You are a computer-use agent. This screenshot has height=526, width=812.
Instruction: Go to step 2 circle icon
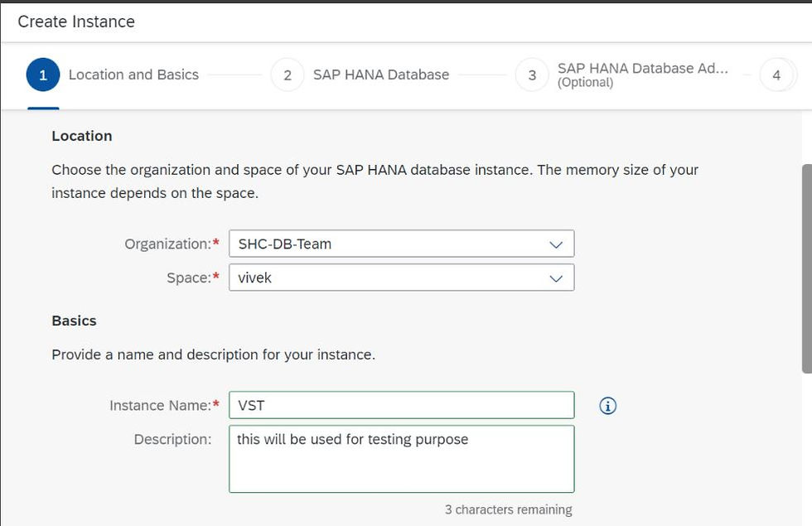(288, 75)
